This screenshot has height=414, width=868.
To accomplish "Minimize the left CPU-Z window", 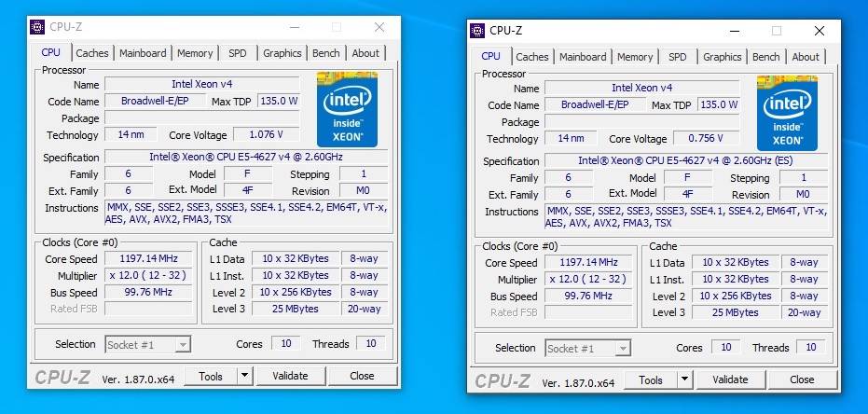I will [294, 27].
